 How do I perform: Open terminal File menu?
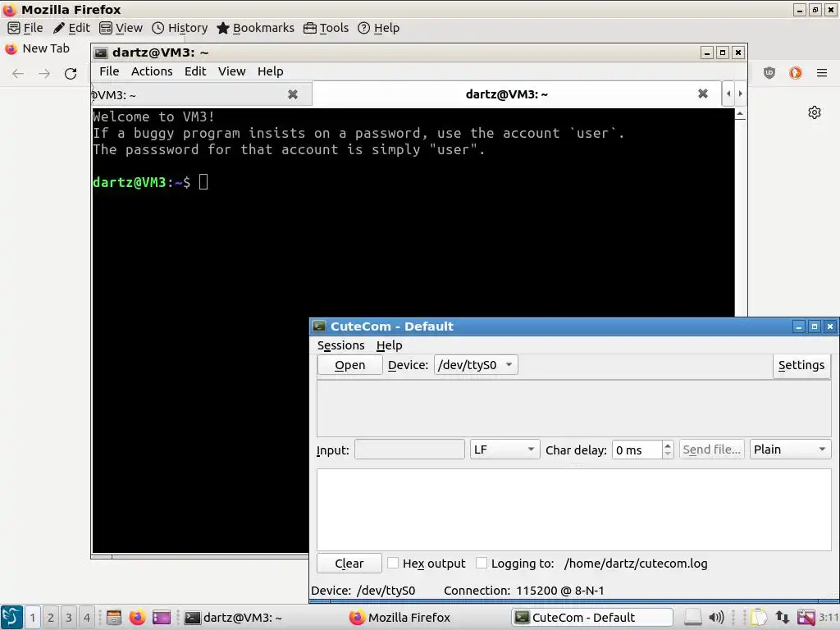click(109, 71)
